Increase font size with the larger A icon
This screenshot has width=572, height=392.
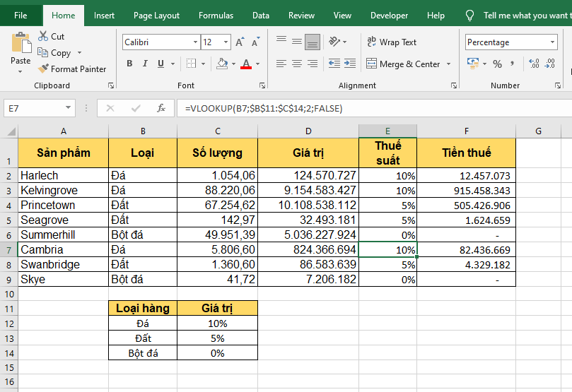tap(240, 42)
